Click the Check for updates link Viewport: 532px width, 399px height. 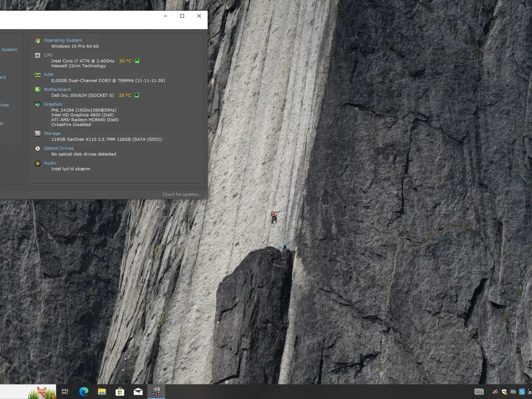pos(182,194)
